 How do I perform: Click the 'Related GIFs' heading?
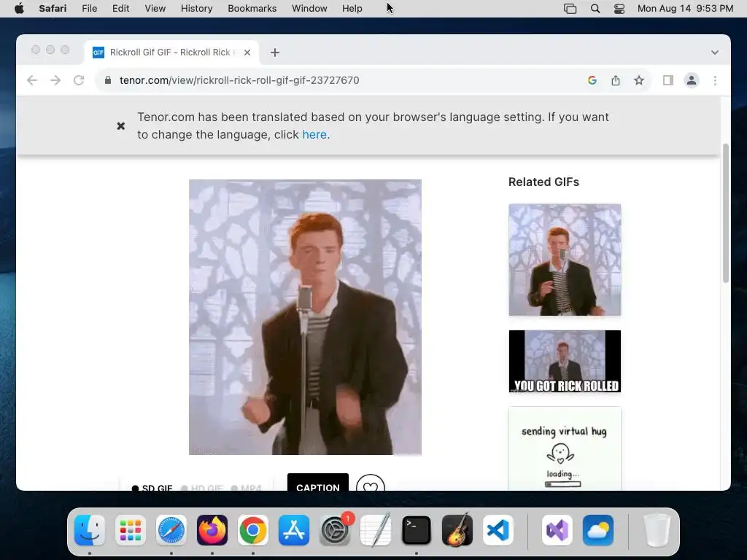click(x=543, y=182)
